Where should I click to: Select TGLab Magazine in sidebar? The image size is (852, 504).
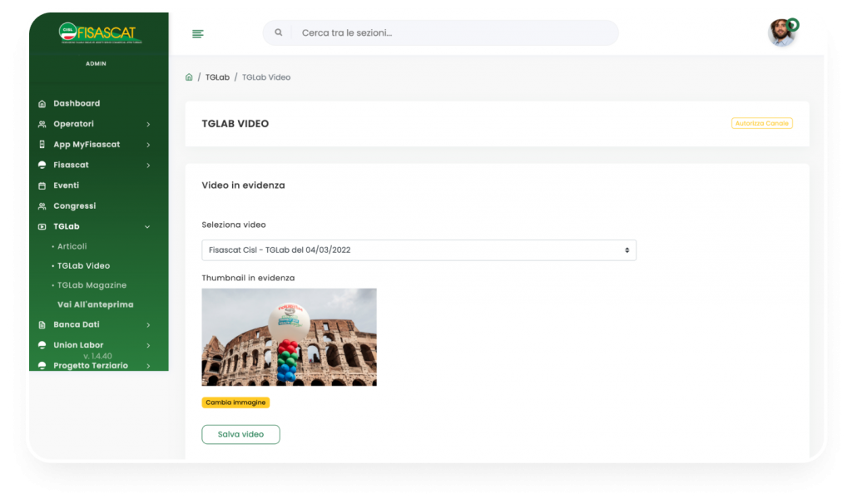92,285
